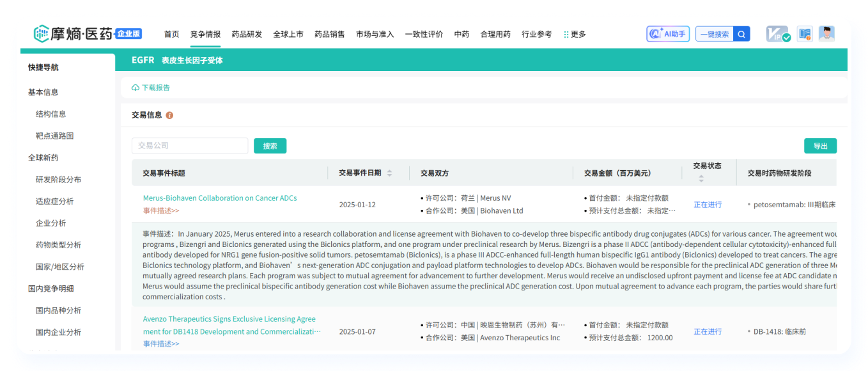Open the VIP membership badge
Image resolution: width=868 pixels, height=371 pixels.
point(779,35)
